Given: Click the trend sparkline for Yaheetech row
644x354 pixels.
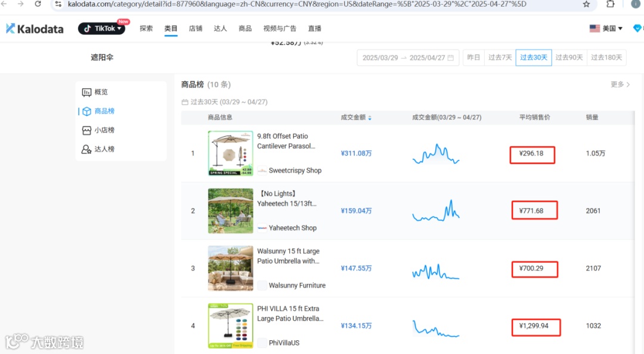Looking at the screenshot, I should point(436,211).
